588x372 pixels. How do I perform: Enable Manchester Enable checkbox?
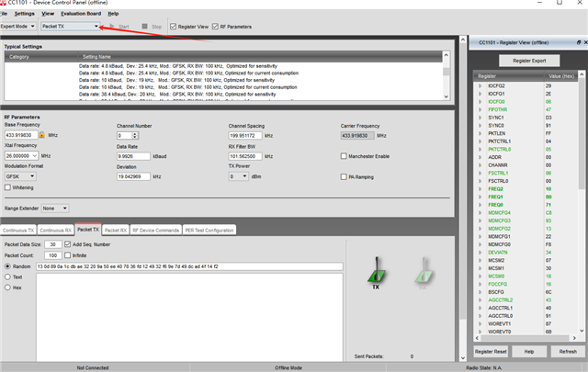click(344, 156)
